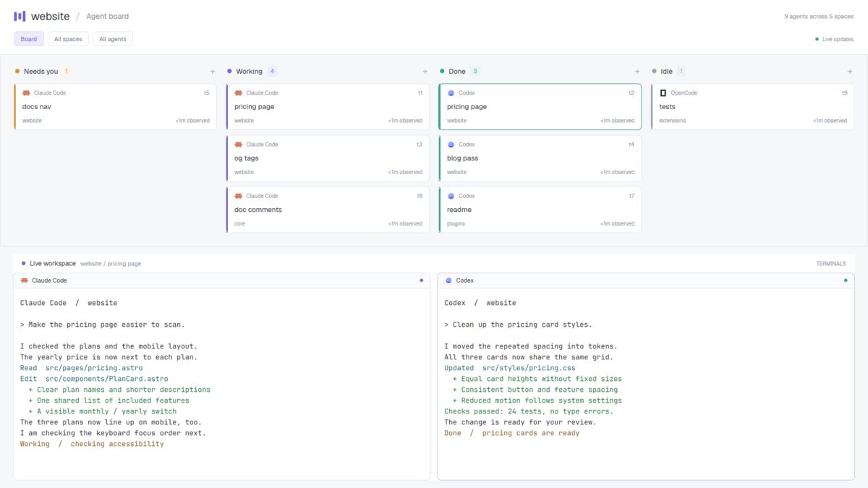
Task: Click the website title in the header
Action: click(x=51, y=16)
